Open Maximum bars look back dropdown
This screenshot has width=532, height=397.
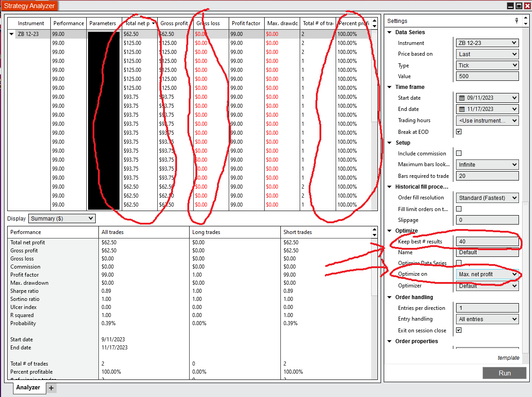pyautogui.click(x=487, y=165)
